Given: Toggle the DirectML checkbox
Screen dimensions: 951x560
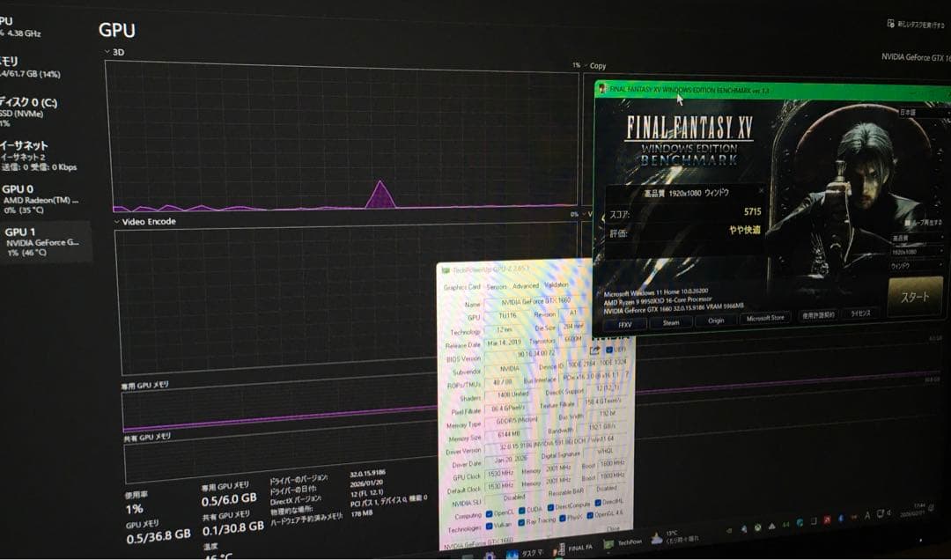Looking at the screenshot, I should (x=597, y=503).
